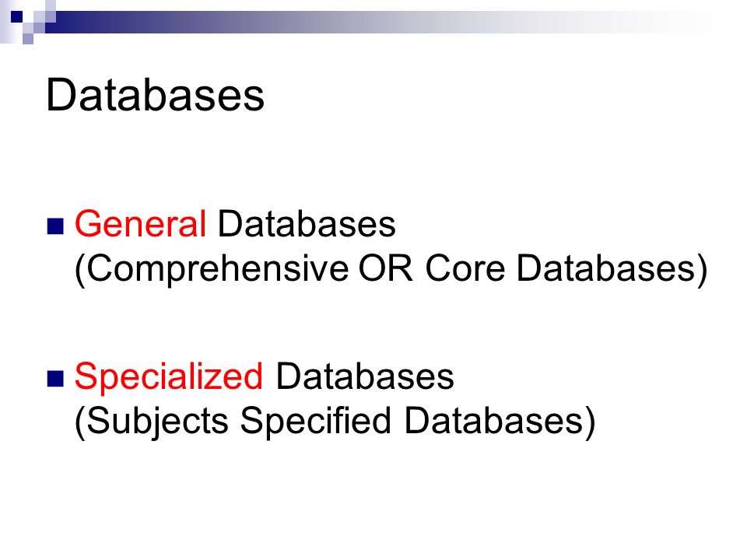Click "Databases)" ending the Comprehensive line
The height and width of the screenshot is (560, 747).
(x=612, y=270)
